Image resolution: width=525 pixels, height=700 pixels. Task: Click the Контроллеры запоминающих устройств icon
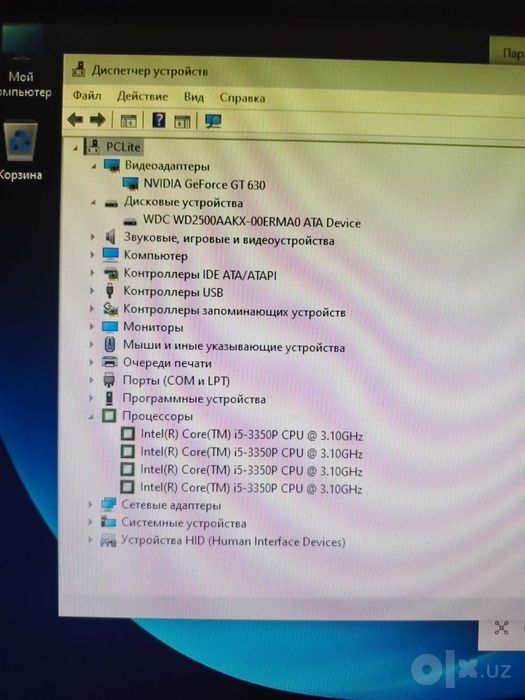110,308
